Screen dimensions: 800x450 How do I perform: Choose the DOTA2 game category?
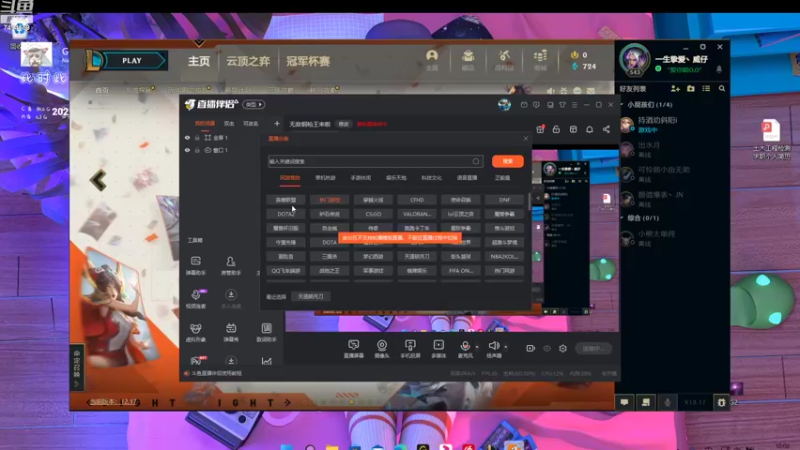pos(286,214)
